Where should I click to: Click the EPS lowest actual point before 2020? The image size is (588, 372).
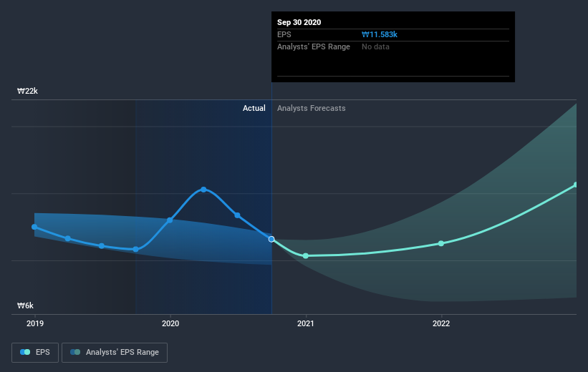coord(136,250)
